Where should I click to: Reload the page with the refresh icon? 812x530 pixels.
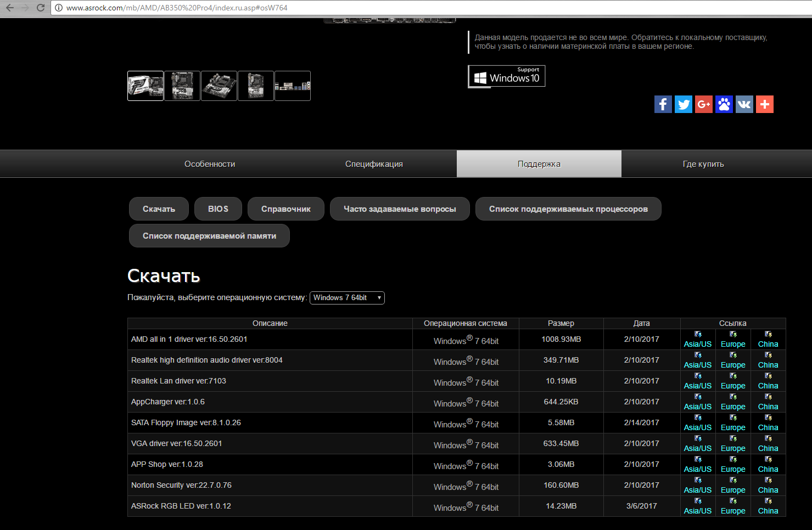point(40,8)
